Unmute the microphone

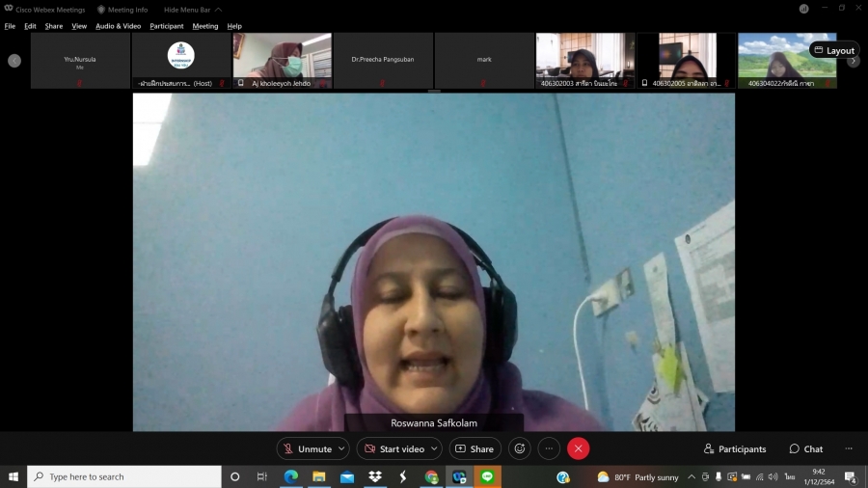point(306,448)
